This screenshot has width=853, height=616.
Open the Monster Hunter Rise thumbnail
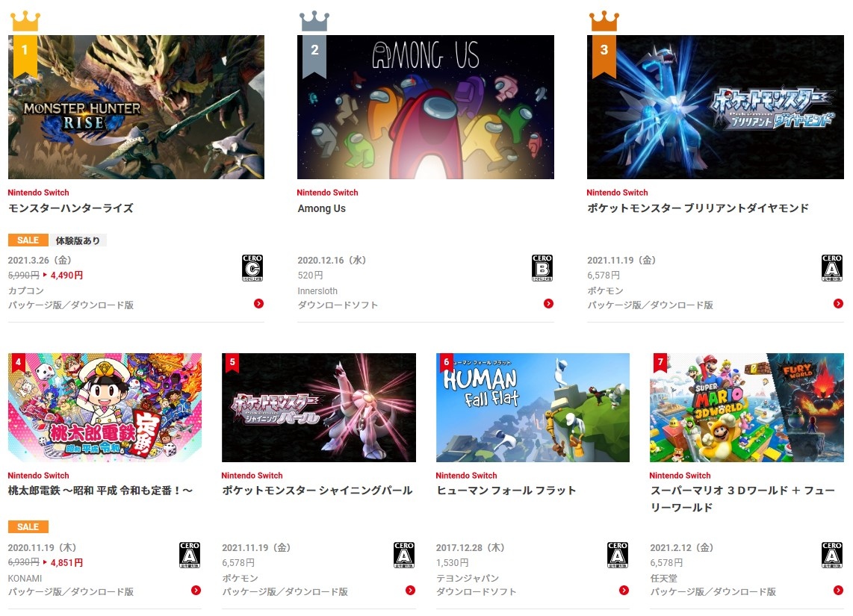[136, 107]
